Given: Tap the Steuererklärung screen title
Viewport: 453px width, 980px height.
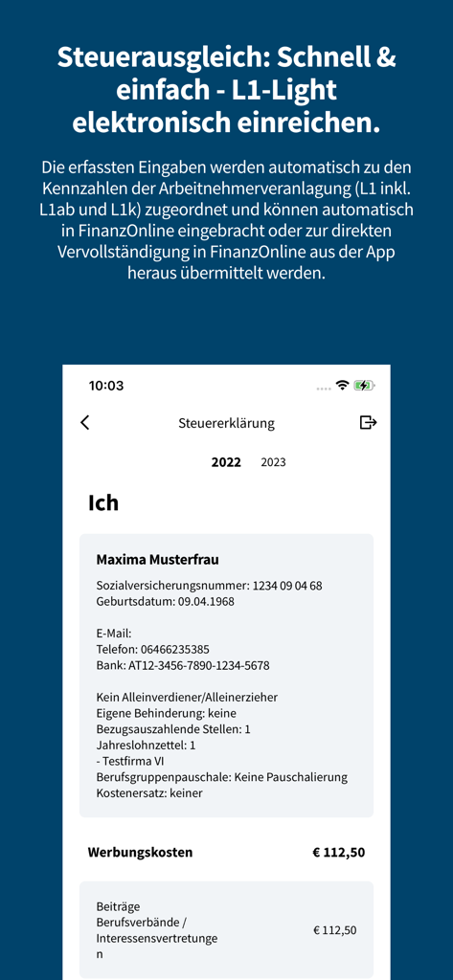Looking at the screenshot, I should [226, 423].
